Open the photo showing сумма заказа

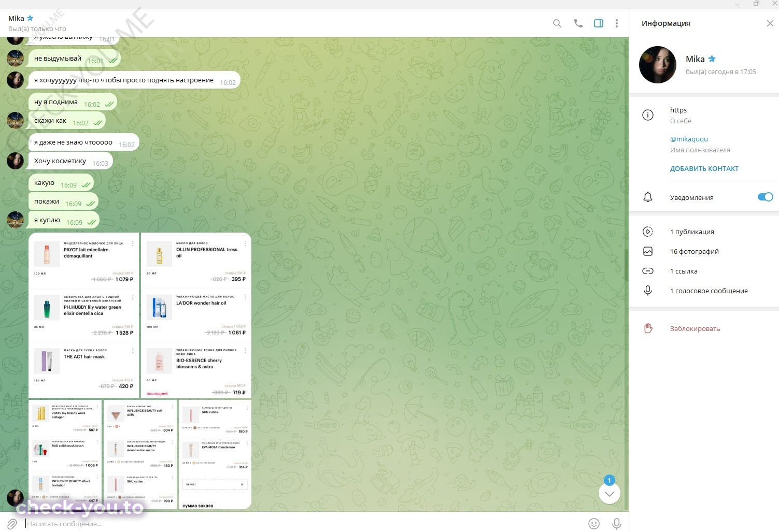(215, 454)
